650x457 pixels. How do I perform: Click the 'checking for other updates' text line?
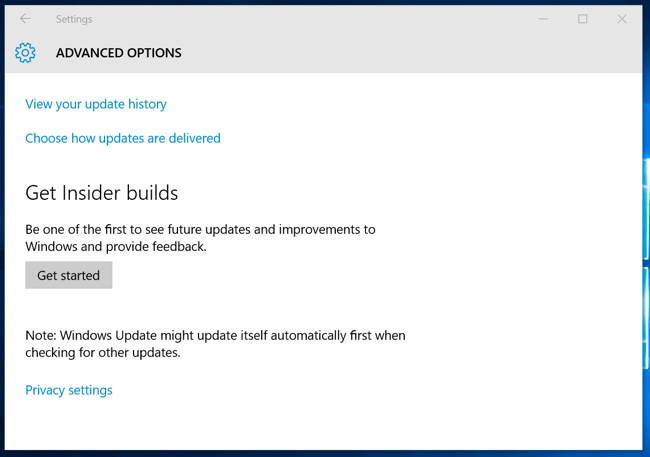pos(103,352)
